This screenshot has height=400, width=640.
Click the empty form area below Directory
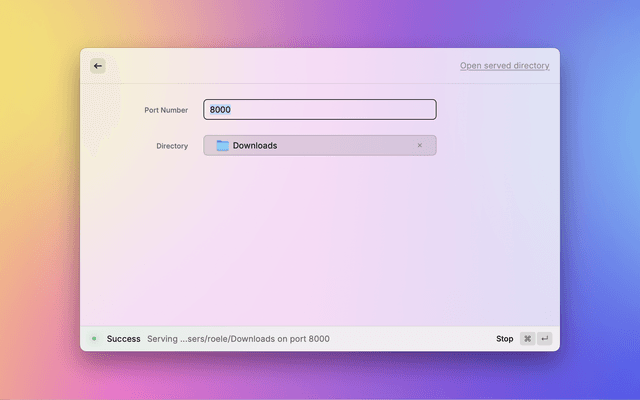320,240
